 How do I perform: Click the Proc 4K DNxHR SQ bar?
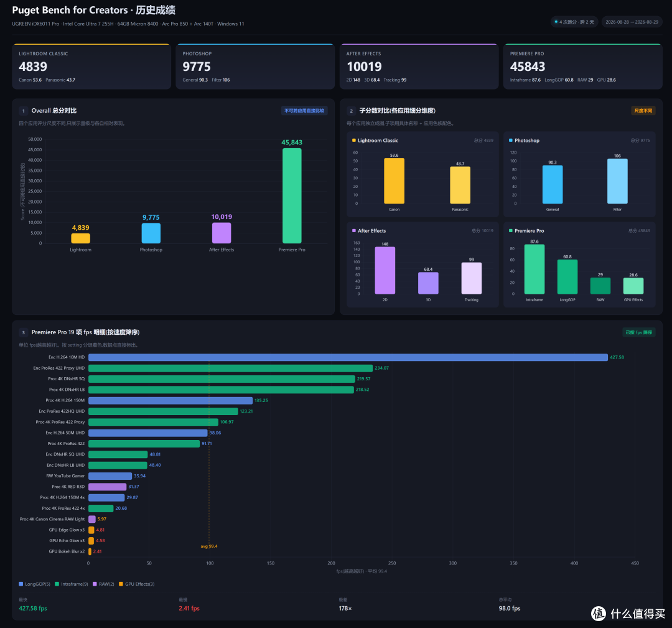(222, 379)
